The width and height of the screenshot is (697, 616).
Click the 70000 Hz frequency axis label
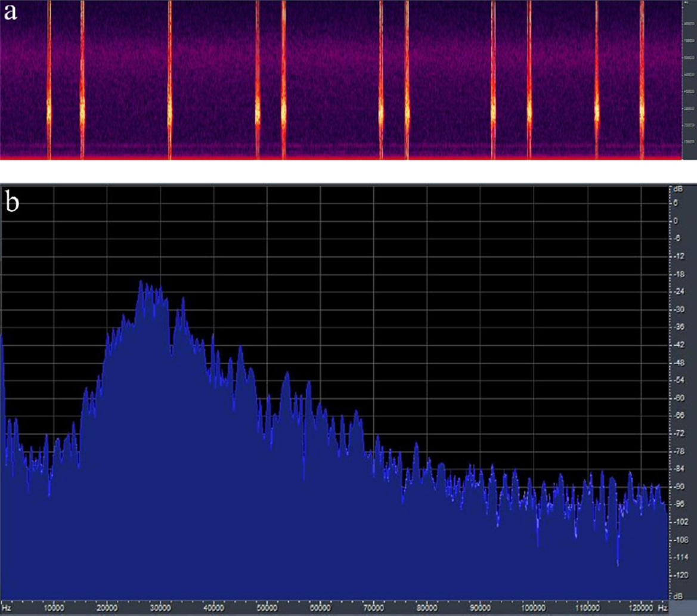click(x=373, y=609)
